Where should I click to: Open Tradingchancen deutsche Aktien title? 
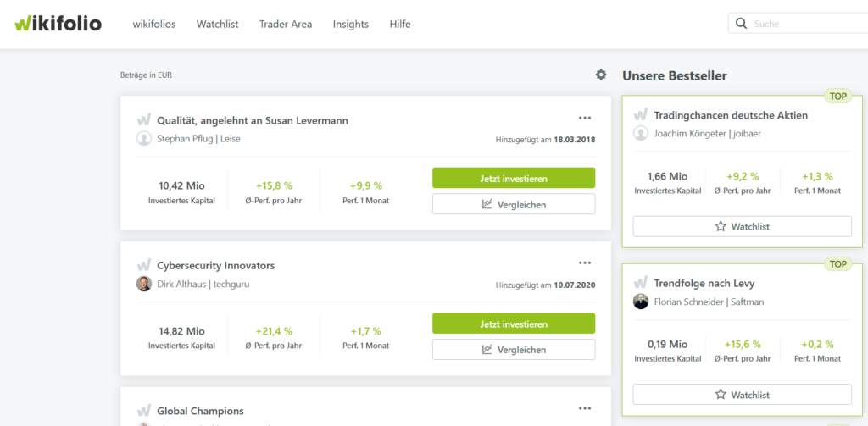(x=731, y=116)
